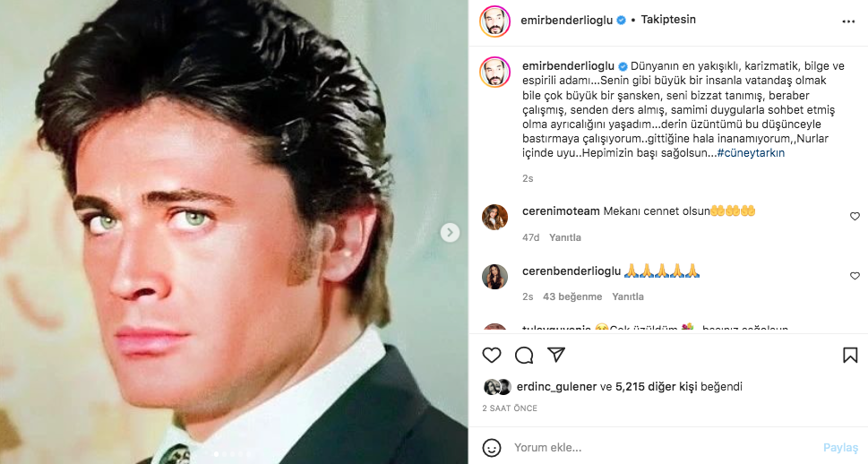Like cerenimoteam's comment
Image resolution: width=868 pixels, height=464 pixels.
(x=855, y=216)
